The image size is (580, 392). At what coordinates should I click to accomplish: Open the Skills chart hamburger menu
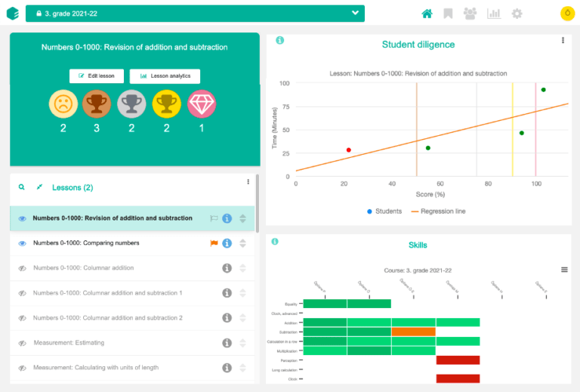(564, 270)
